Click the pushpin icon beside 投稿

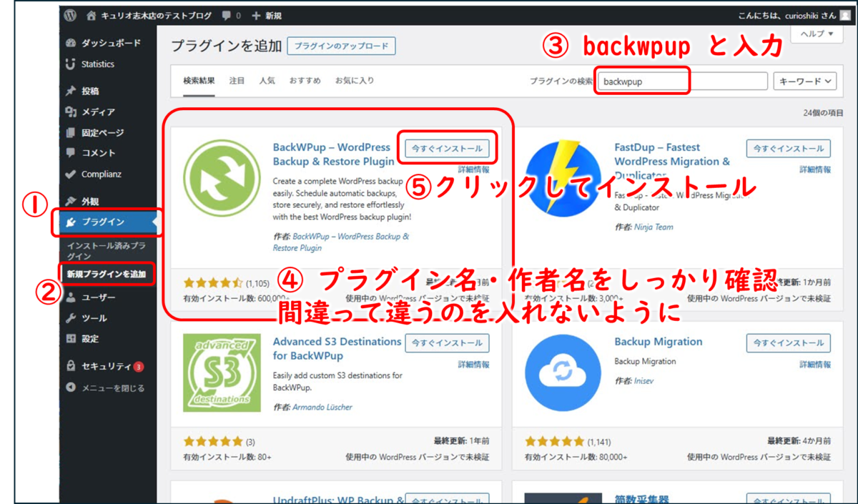[x=70, y=92]
